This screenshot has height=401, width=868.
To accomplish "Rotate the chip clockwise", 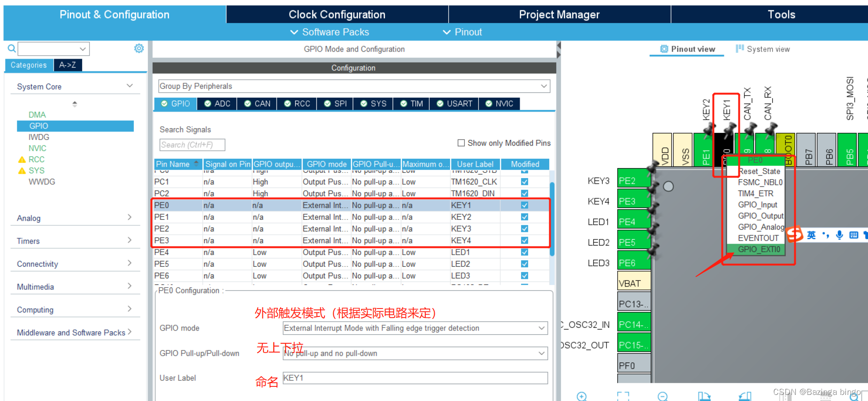I will pos(704,396).
